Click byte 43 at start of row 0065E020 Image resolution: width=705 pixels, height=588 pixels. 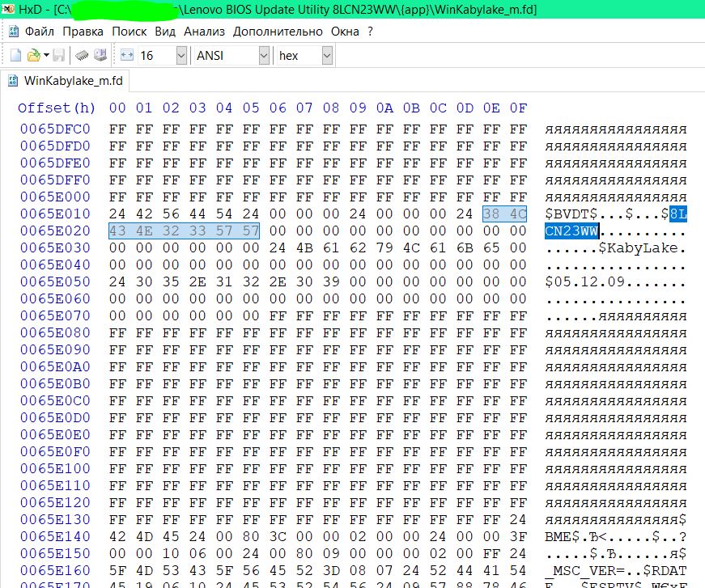pos(117,231)
